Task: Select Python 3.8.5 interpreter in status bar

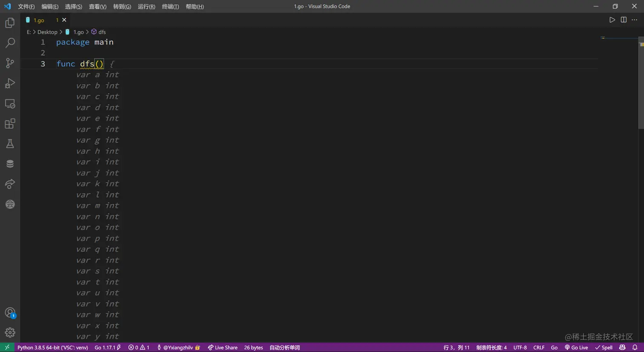Action: (53, 347)
